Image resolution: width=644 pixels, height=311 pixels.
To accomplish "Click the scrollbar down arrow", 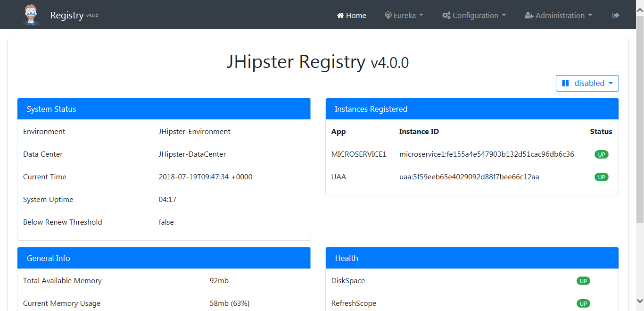I will [640, 300].
